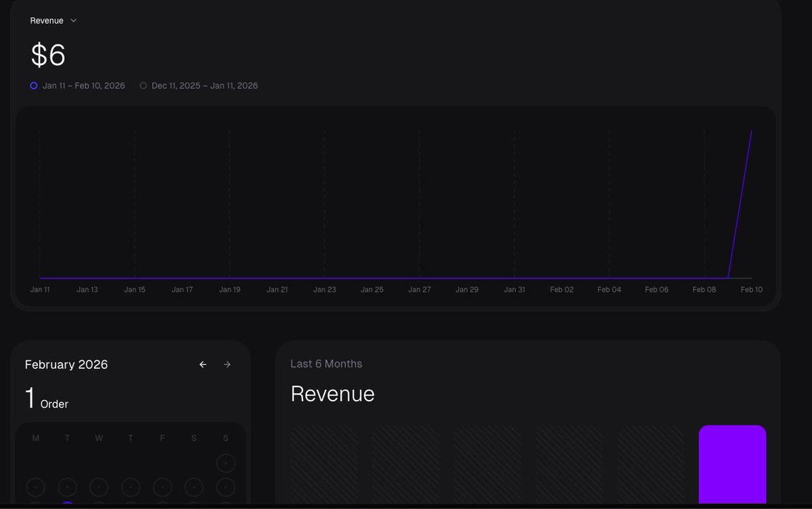Click the Feb 04 axis label
This screenshot has height=509, width=812.
609,290
